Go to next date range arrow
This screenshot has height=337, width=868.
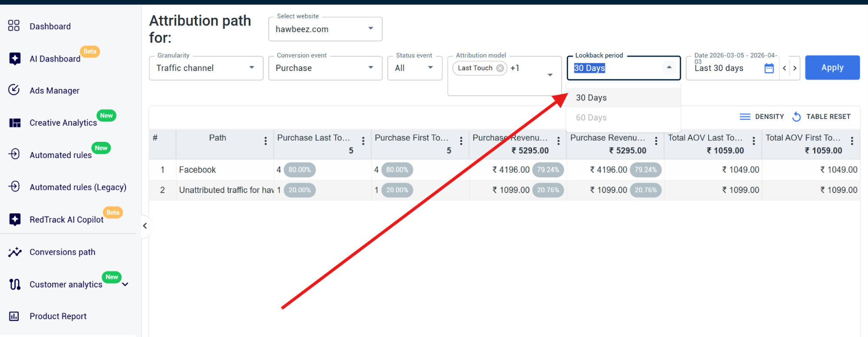[x=795, y=68]
